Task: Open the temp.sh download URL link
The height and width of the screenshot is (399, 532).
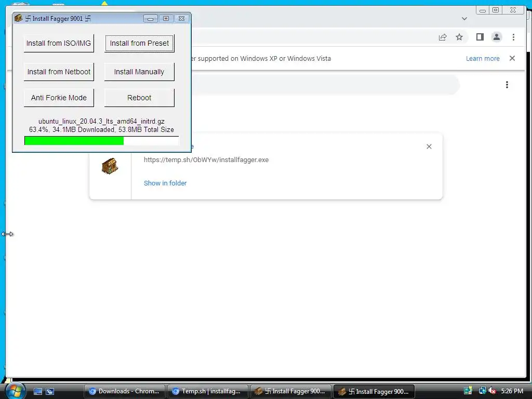Action: pos(206,160)
